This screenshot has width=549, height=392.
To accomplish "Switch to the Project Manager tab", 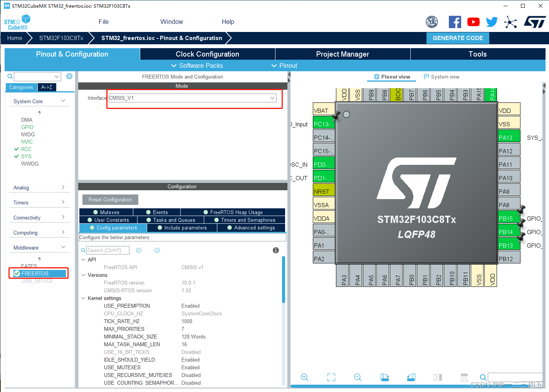I will point(342,54).
